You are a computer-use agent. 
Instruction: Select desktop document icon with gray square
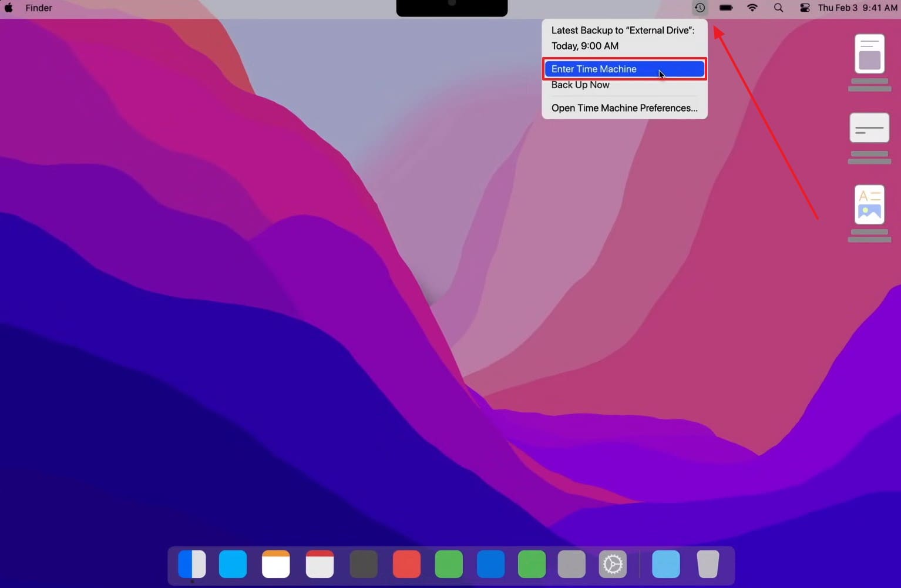(x=870, y=54)
